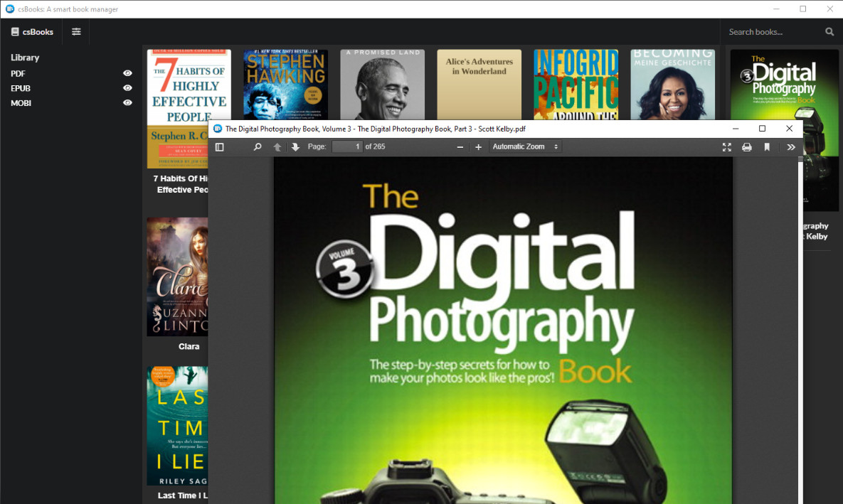Select EPUB in the Library sidebar
The width and height of the screenshot is (843, 504).
coord(21,88)
